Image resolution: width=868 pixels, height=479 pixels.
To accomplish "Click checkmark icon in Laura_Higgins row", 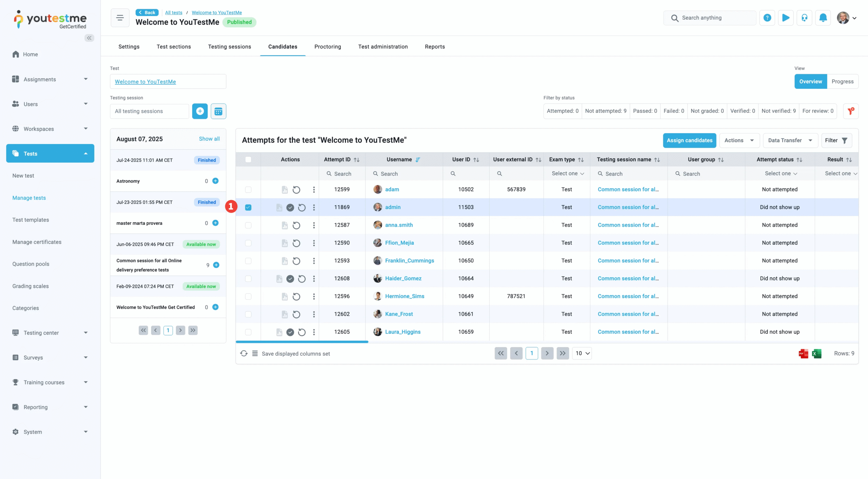I will point(290,332).
